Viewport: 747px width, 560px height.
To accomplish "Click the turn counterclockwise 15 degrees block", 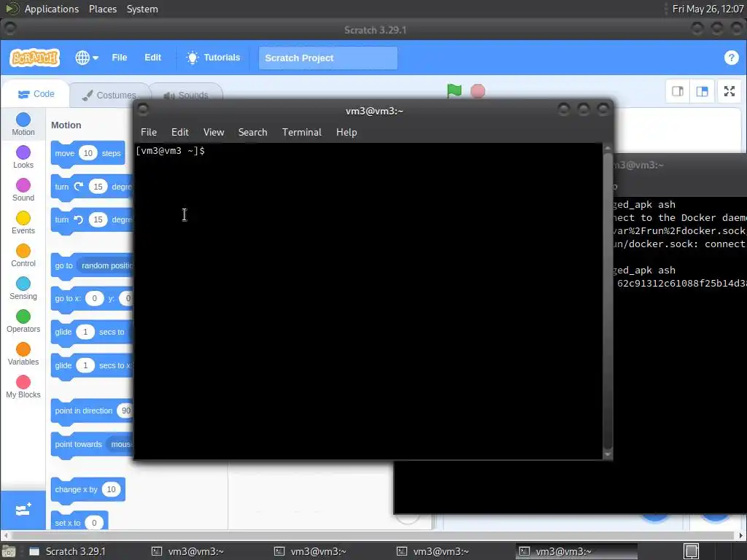I will point(62,219).
